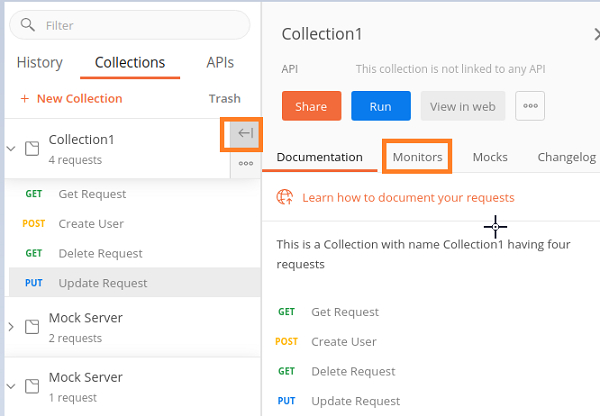Viewport: 600px width, 416px height.
Task: Click the globe icon beside documentation link
Action: click(x=285, y=198)
